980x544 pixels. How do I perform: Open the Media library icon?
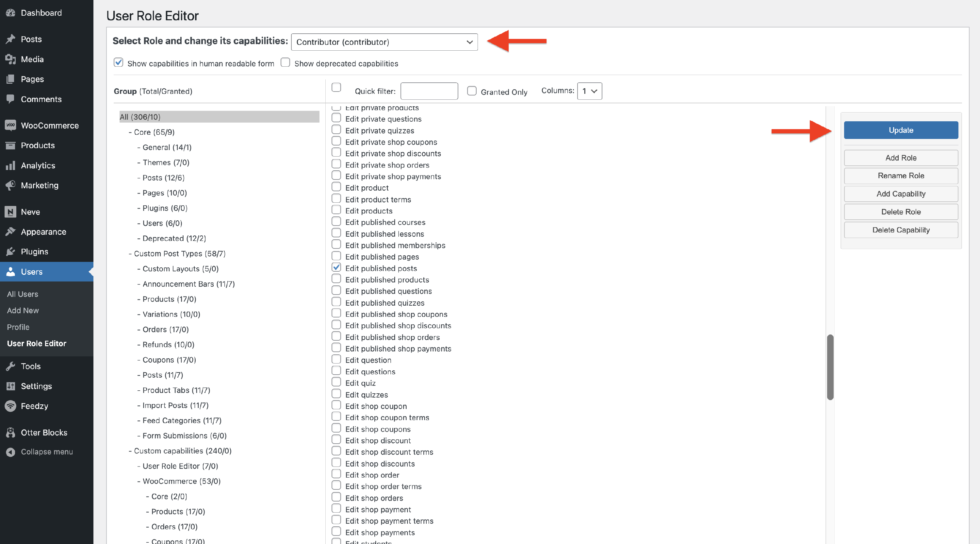click(x=11, y=59)
